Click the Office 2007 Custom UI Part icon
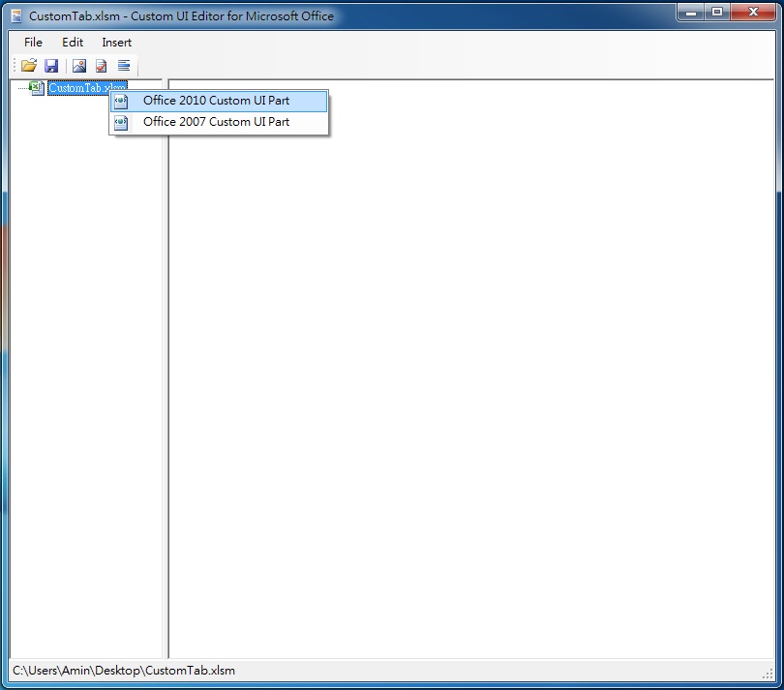The width and height of the screenshot is (784, 690). coord(120,122)
